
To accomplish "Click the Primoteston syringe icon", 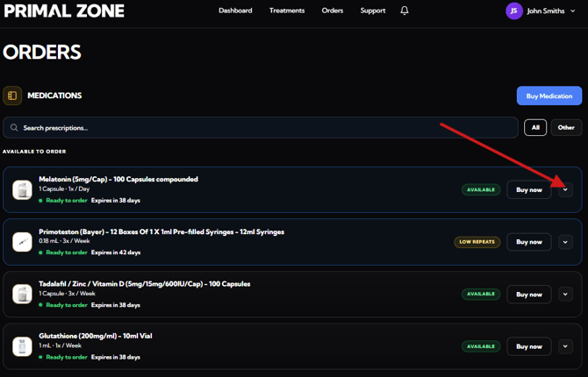I will tap(22, 242).
